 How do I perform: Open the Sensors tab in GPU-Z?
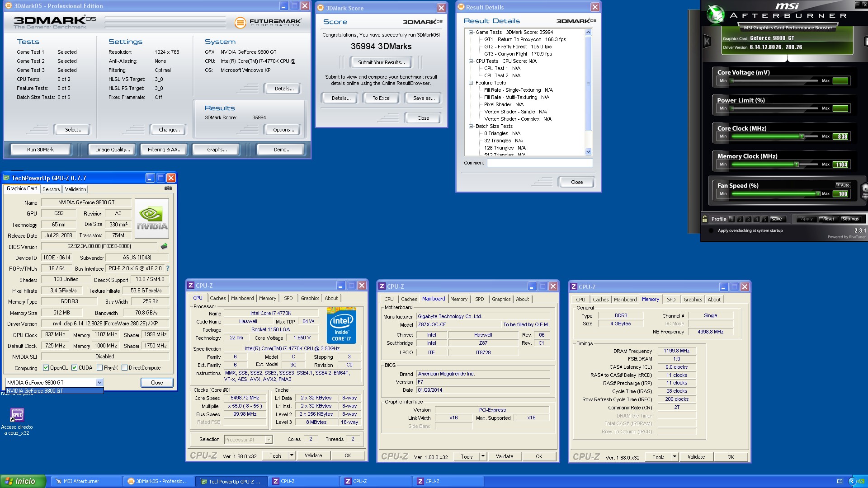point(51,189)
